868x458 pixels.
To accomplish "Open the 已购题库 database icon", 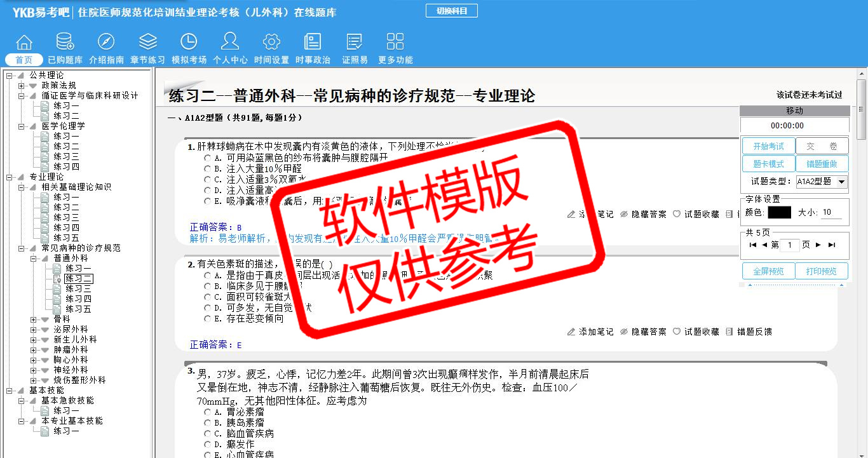I will pyautogui.click(x=65, y=43).
